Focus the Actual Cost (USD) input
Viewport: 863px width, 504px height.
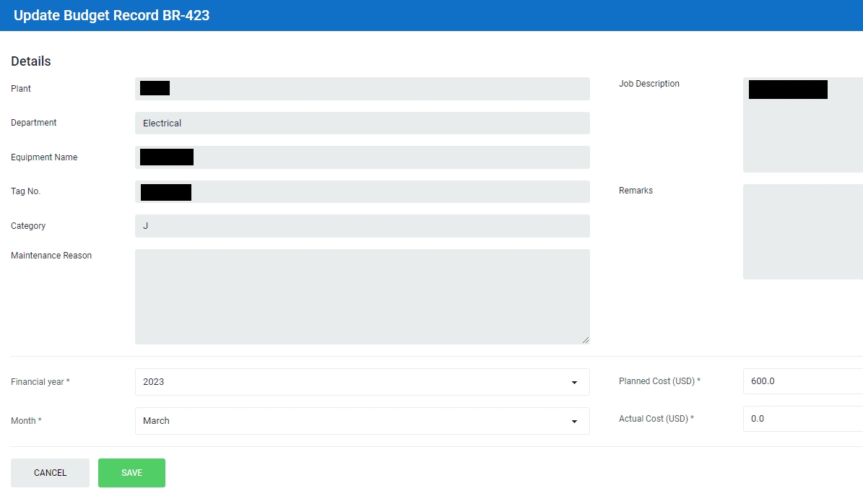(802, 419)
